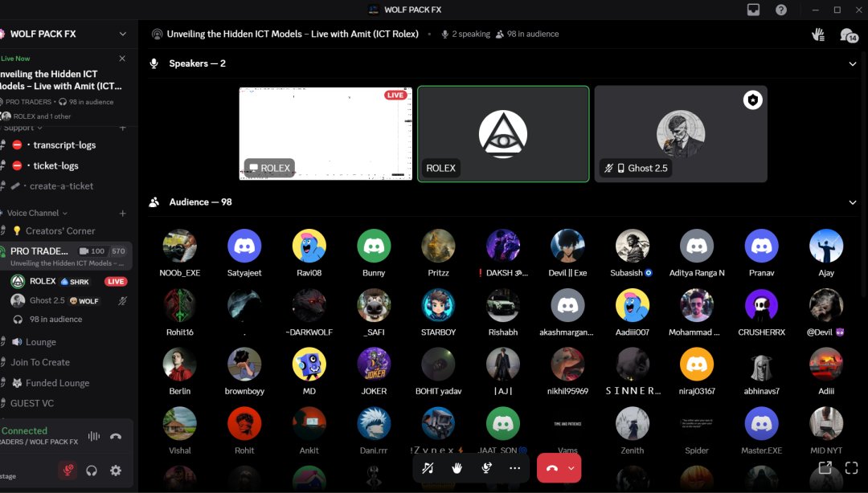Open the Help question mark icon
This screenshot has height=493, width=868.
click(781, 10)
